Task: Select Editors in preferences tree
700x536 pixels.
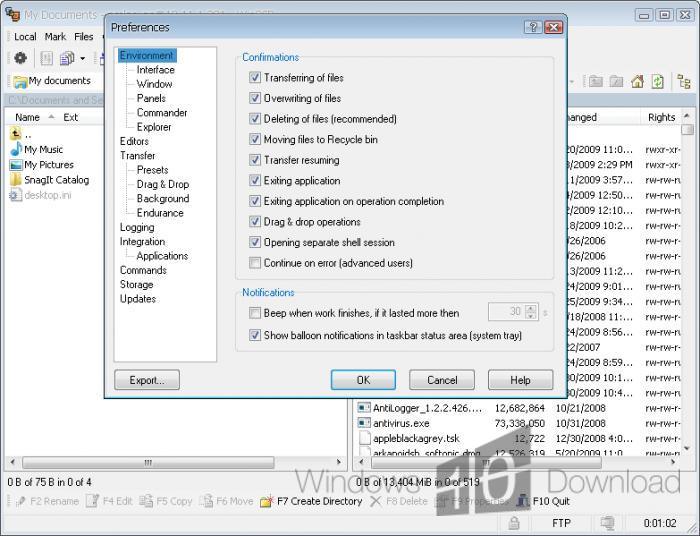Action: click(134, 141)
